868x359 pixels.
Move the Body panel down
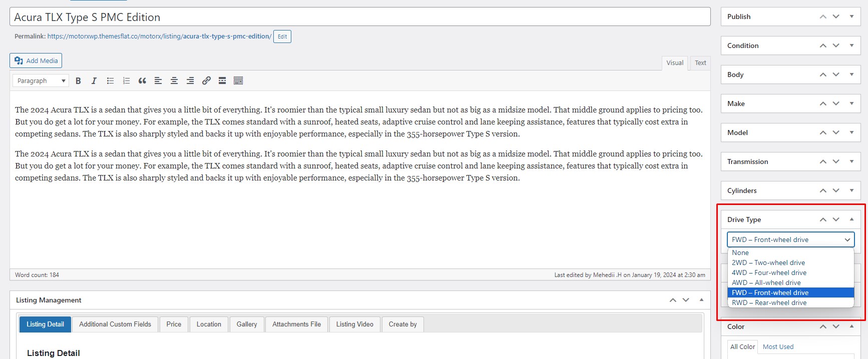click(836, 74)
